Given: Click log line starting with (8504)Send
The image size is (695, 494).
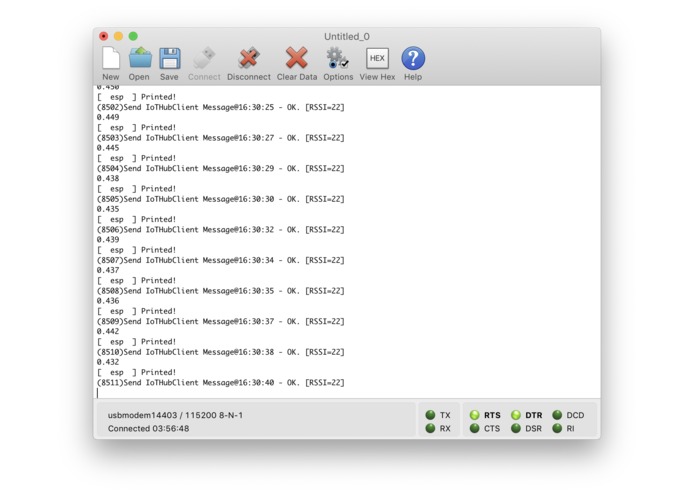Looking at the screenshot, I should (x=220, y=168).
